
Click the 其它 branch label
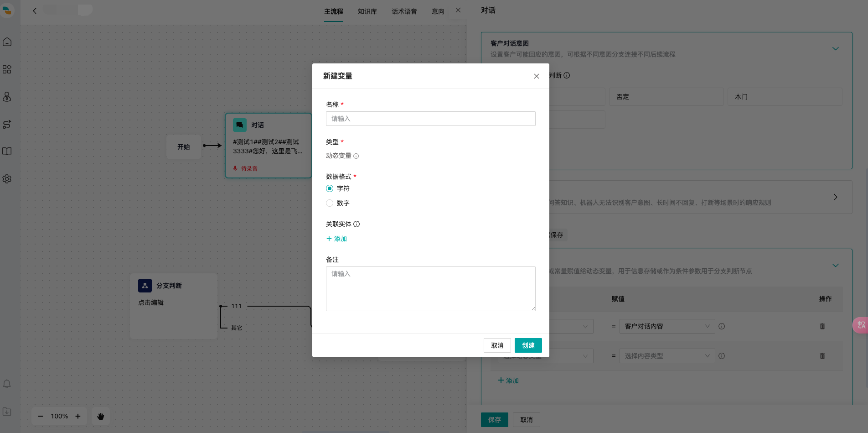coord(236,328)
